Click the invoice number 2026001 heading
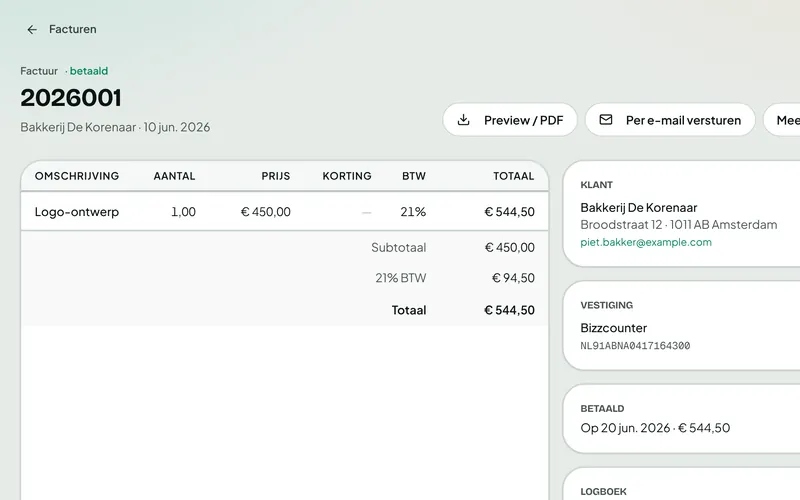800x500 pixels. pos(71,98)
